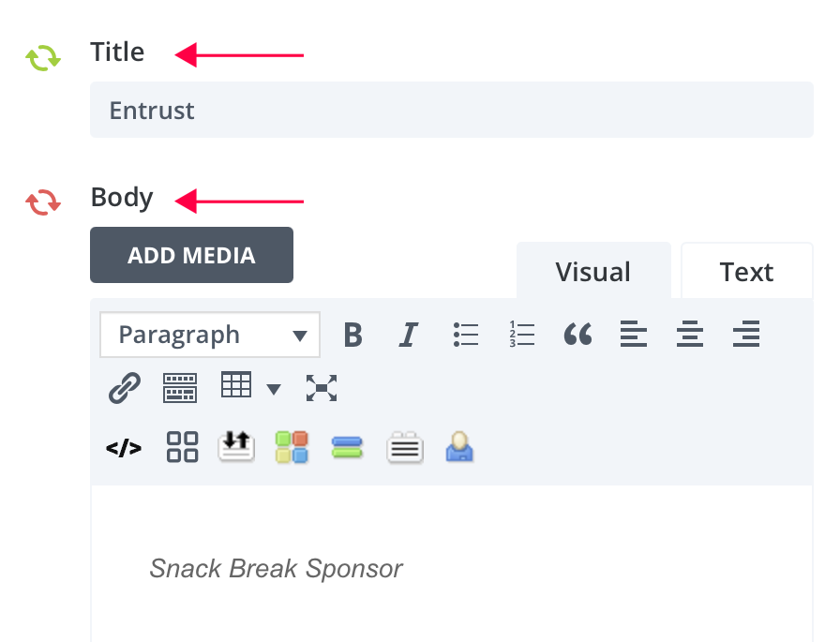Open the Paragraph format dropdown
Screen dimensions: 840x642
[210, 335]
